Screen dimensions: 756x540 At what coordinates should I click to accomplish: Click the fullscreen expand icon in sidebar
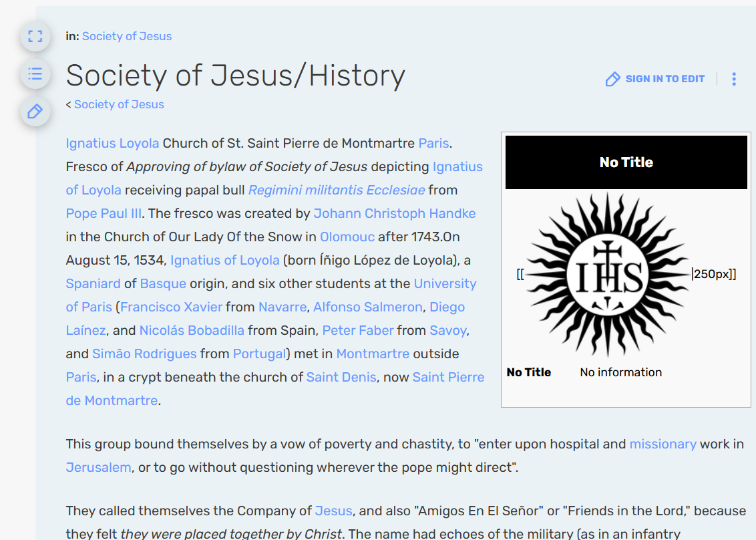point(35,36)
